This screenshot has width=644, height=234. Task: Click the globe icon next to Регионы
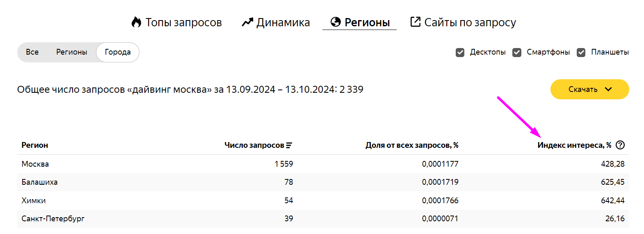[336, 22]
